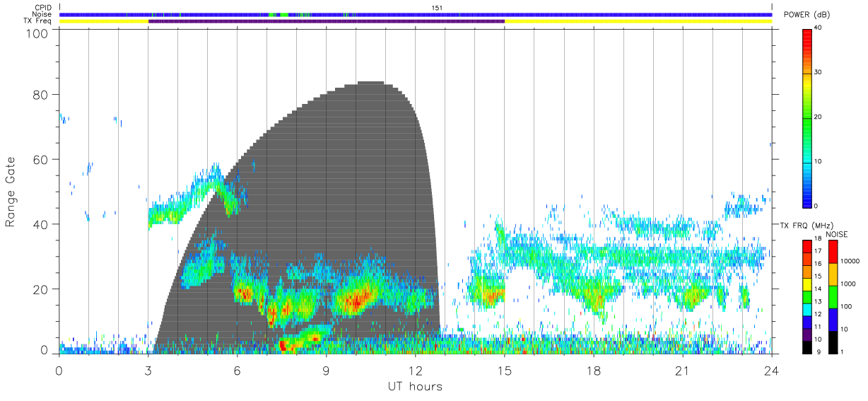Click the 10 label on power colorbar

pyautogui.click(x=819, y=162)
